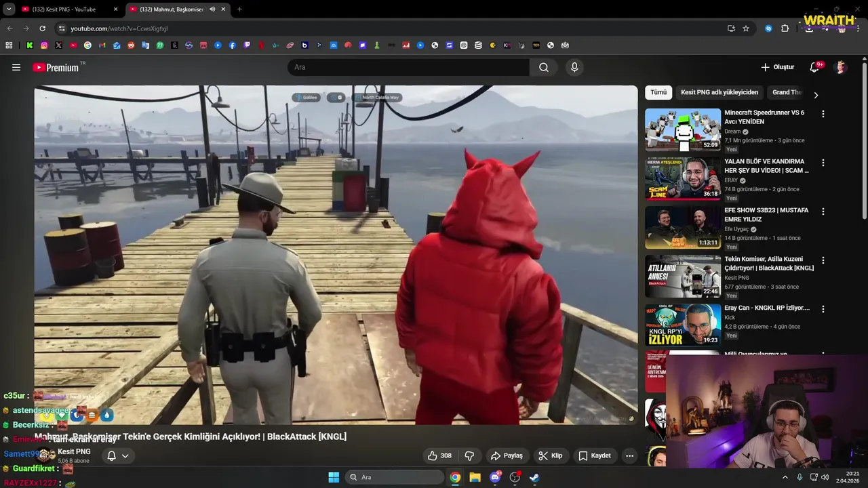Open the Twitch bookmark
Screen dimensions: 868x488
(247, 45)
